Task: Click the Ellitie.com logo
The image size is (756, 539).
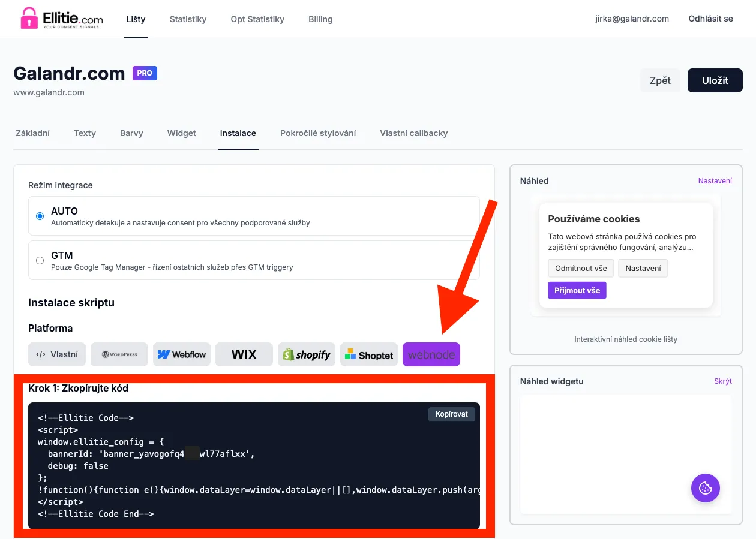Action: pyautogui.click(x=60, y=19)
